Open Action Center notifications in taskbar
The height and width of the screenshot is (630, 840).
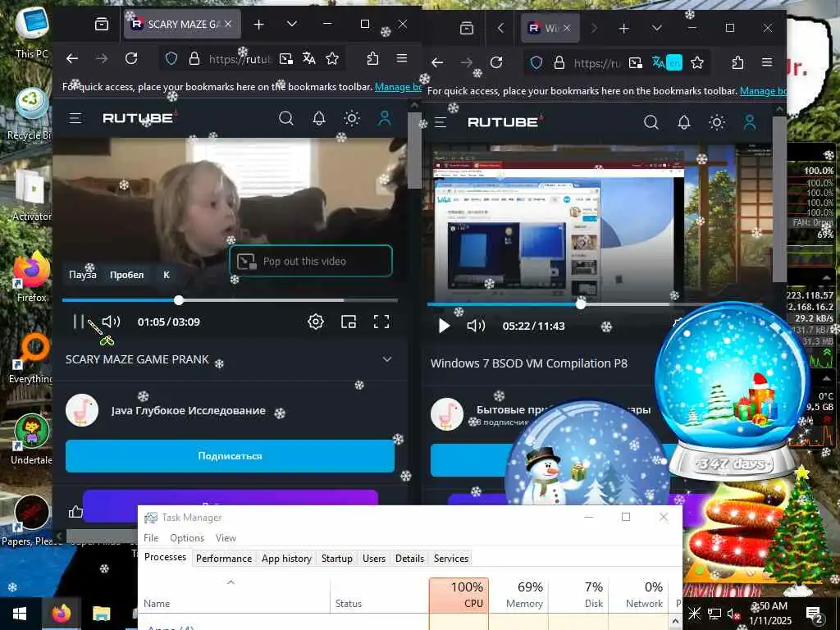(x=815, y=614)
